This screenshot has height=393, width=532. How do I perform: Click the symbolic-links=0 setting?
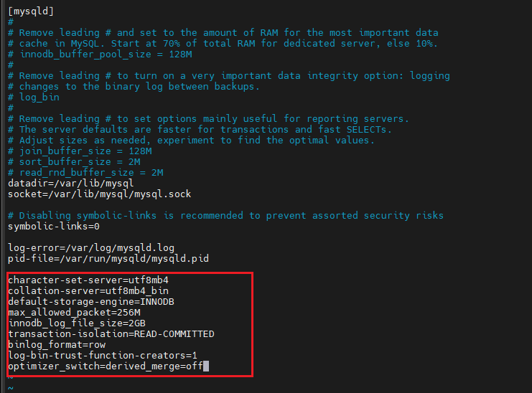coord(54,227)
